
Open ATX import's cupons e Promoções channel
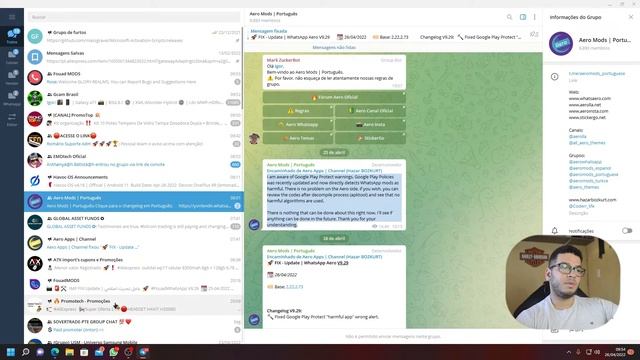coord(134,264)
